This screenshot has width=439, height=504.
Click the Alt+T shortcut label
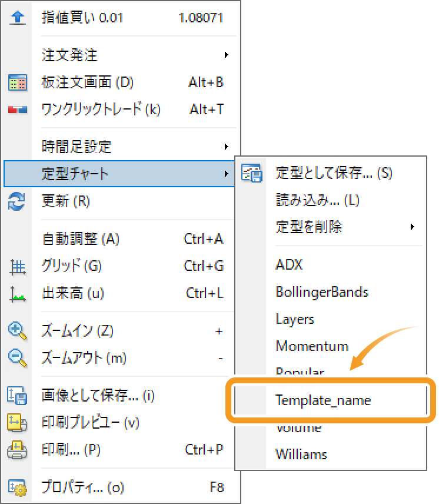tap(207, 110)
